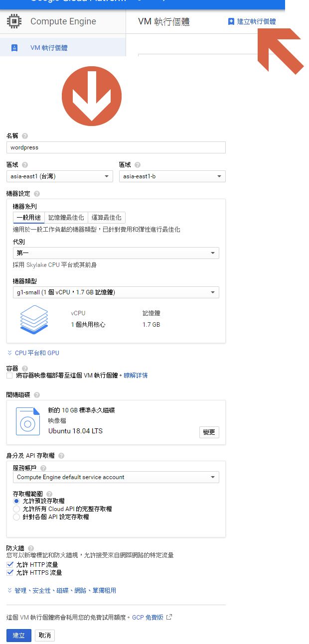Switch to the 運算最佳化 tab

pos(106,218)
